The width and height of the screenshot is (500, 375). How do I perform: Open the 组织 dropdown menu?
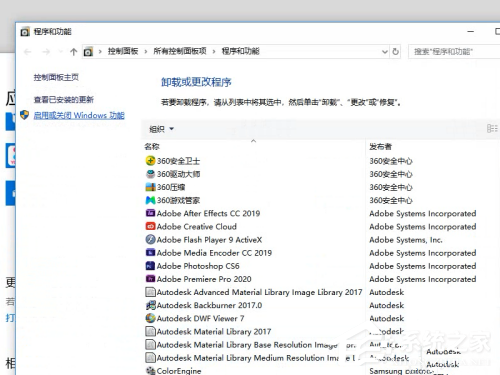(x=161, y=129)
